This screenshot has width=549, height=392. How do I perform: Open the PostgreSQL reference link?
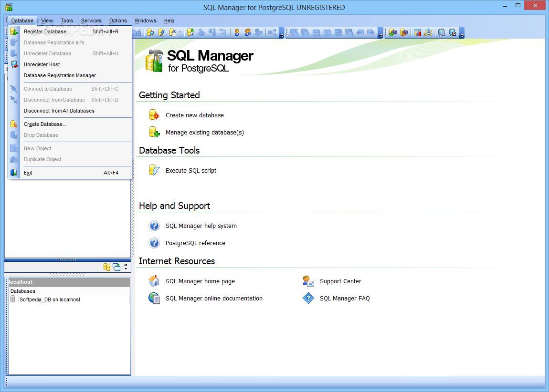tap(195, 243)
